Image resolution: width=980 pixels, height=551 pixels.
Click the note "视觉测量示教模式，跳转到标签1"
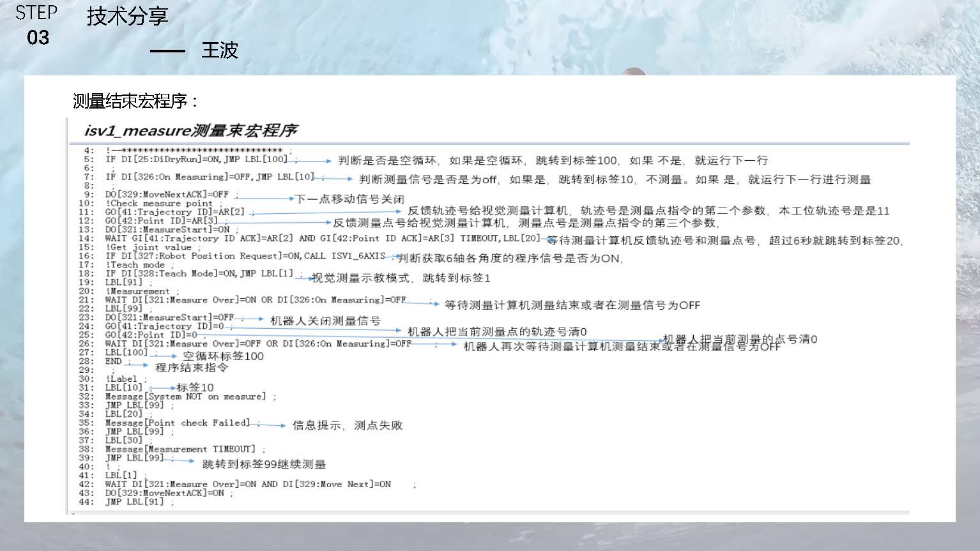click(401, 278)
